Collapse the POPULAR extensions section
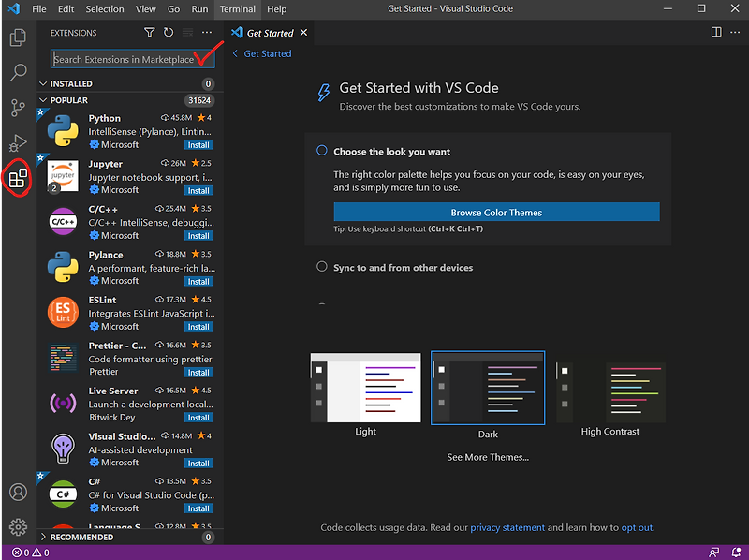 pyautogui.click(x=42, y=99)
